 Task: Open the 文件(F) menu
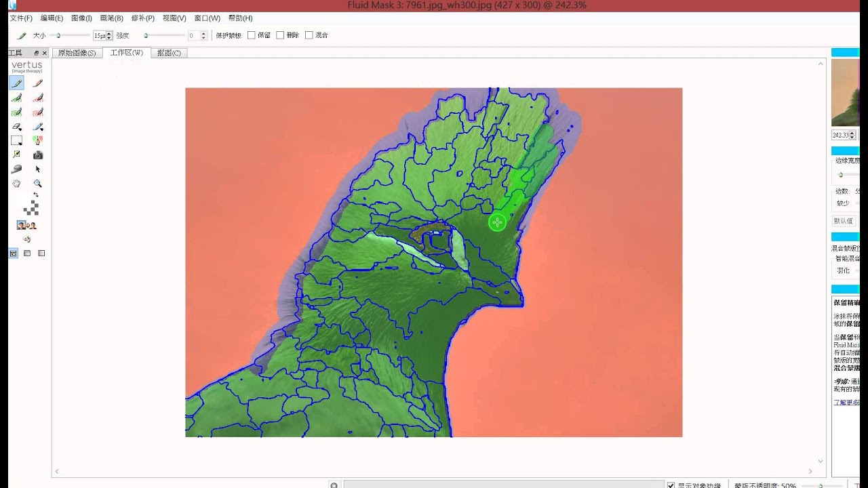pyautogui.click(x=20, y=18)
